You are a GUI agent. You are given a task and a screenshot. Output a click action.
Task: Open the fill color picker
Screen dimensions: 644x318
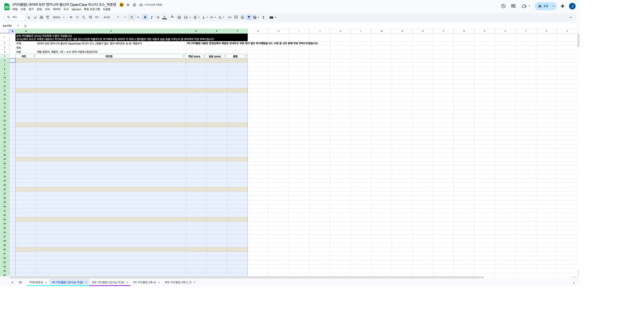[x=172, y=17]
